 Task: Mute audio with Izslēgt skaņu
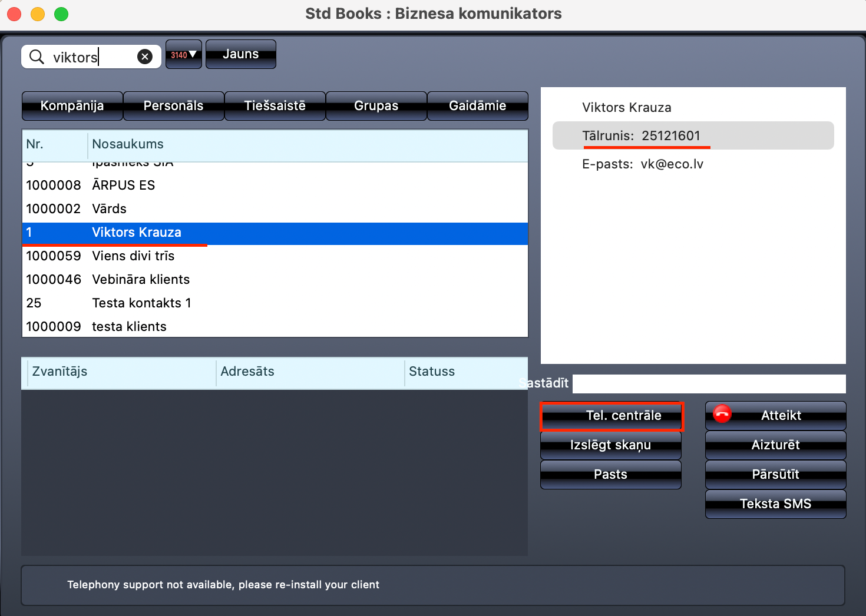tap(610, 445)
